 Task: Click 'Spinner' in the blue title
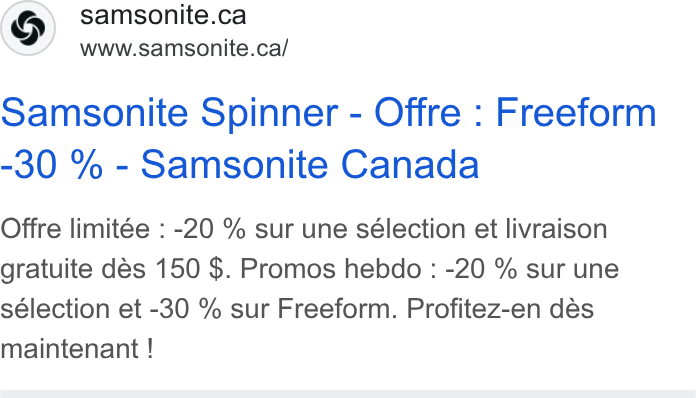tap(269, 115)
